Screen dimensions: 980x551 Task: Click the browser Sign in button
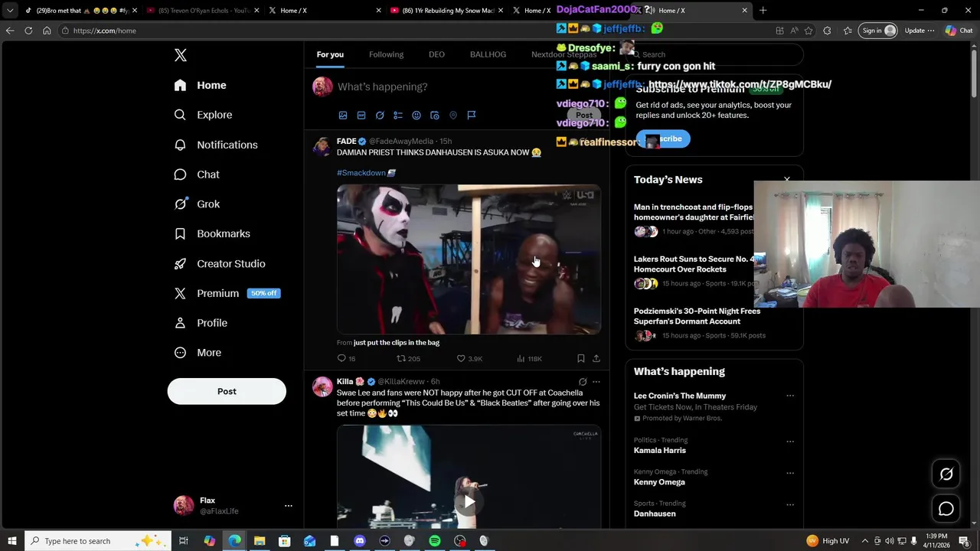point(878,31)
